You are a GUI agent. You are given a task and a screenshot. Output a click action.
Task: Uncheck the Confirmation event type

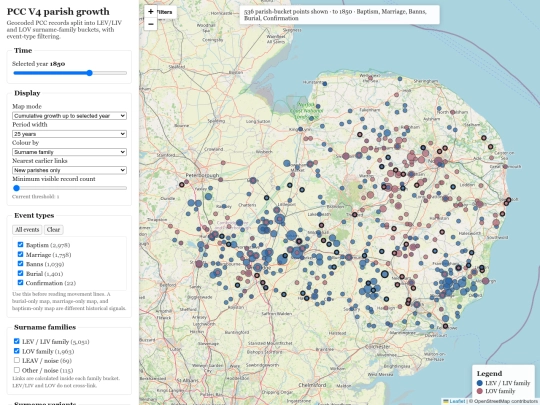[20, 282]
